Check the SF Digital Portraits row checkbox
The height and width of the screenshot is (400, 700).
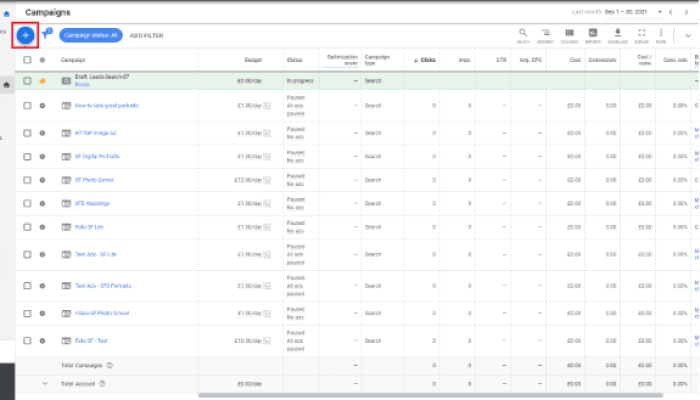[x=27, y=157]
